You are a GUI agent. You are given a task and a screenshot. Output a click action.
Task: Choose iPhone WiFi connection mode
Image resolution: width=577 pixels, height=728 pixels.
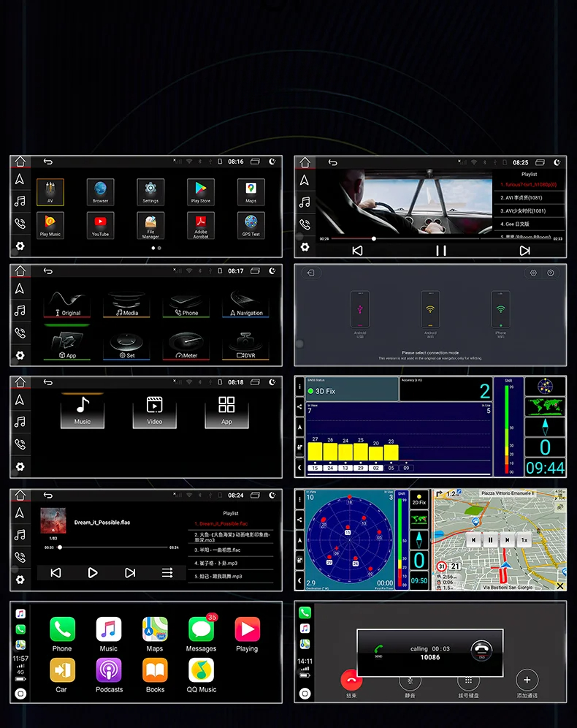pos(500,314)
